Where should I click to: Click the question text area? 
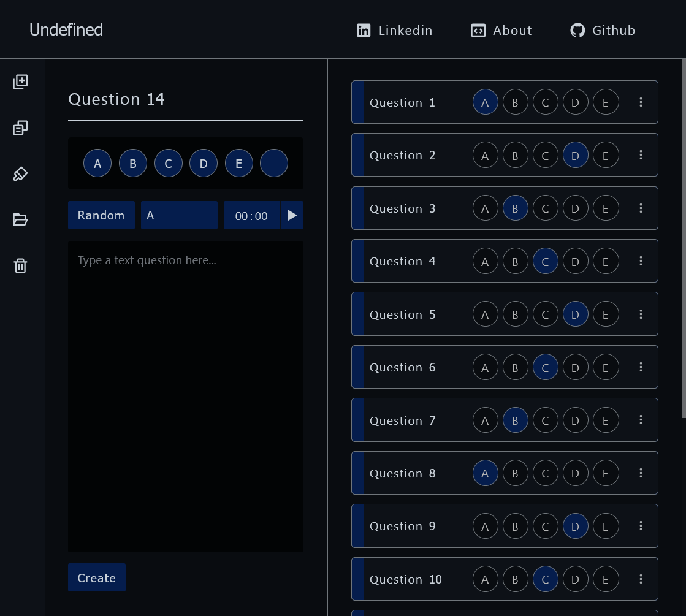coord(186,397)
